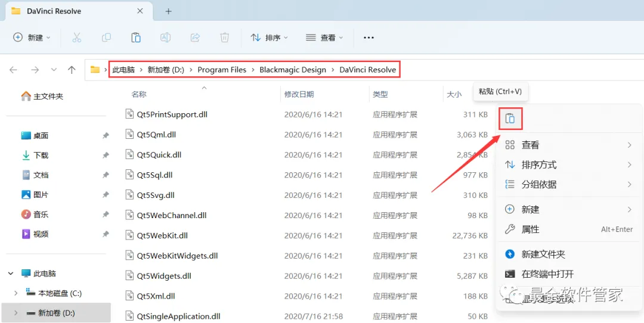Choose 在终端中打开 in context menu

568,274
